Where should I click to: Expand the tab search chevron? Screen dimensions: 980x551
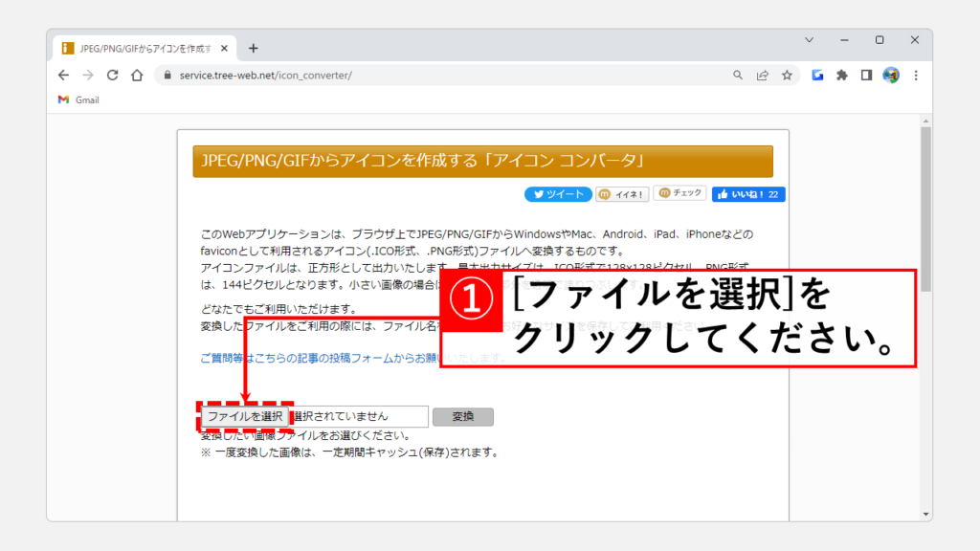(x=809, y=40)
